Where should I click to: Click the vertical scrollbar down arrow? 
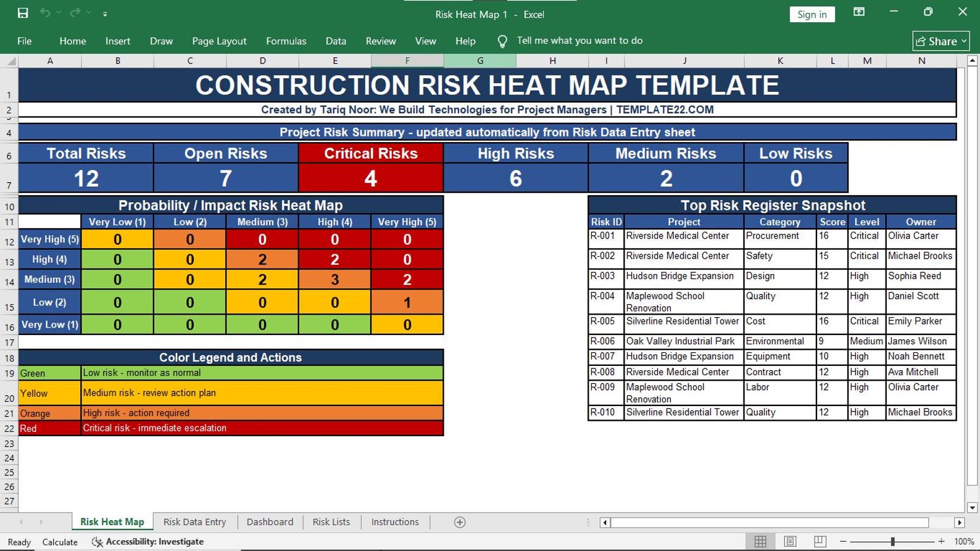click(x=972, y=507)
